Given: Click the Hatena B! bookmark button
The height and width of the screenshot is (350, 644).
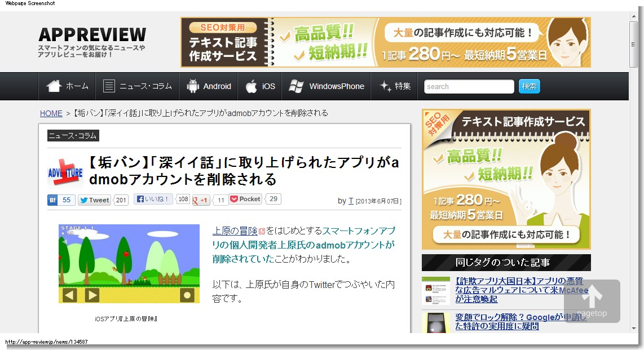Looking at the screenshot, I should click(52, 200).
